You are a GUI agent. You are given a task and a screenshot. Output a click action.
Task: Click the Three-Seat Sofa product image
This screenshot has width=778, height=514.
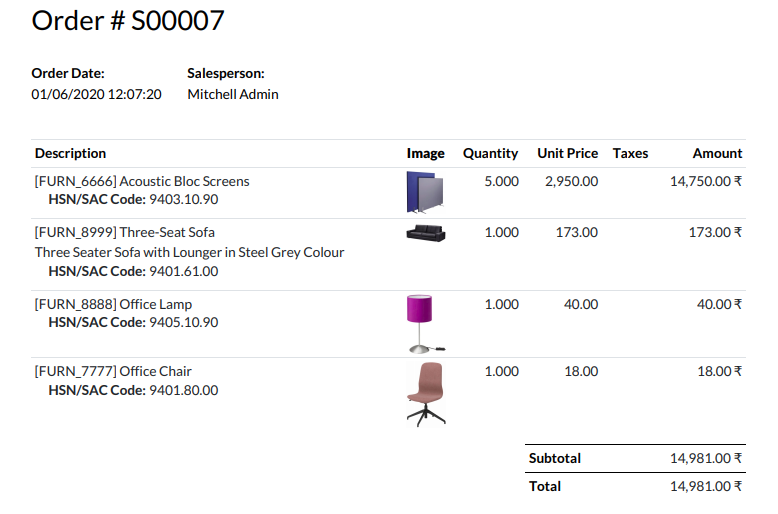426,233
